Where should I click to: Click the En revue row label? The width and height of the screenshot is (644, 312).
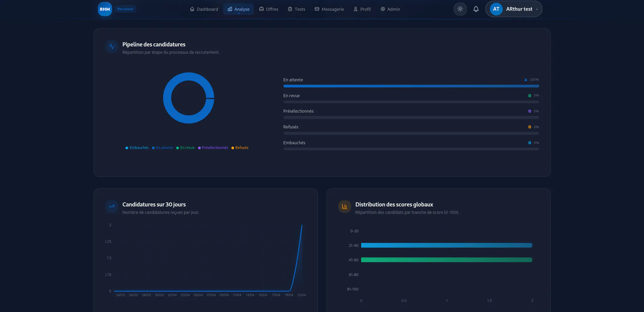[291, 95]
